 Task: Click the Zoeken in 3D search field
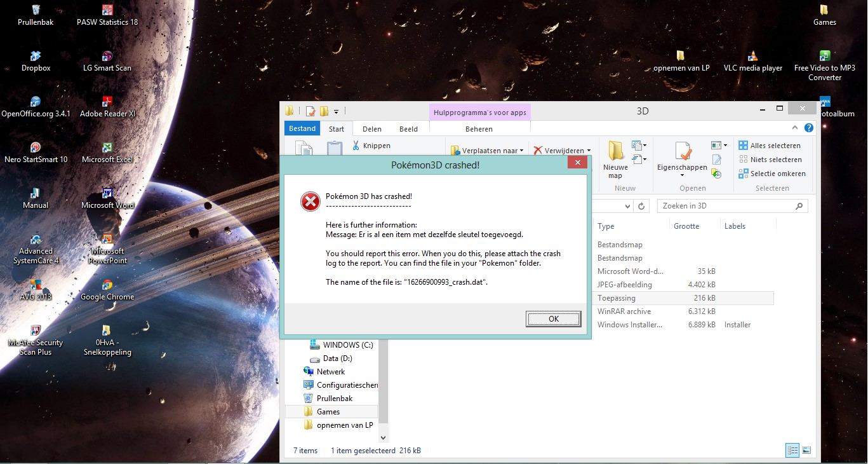pyautogui.click(x=732, y=206)
